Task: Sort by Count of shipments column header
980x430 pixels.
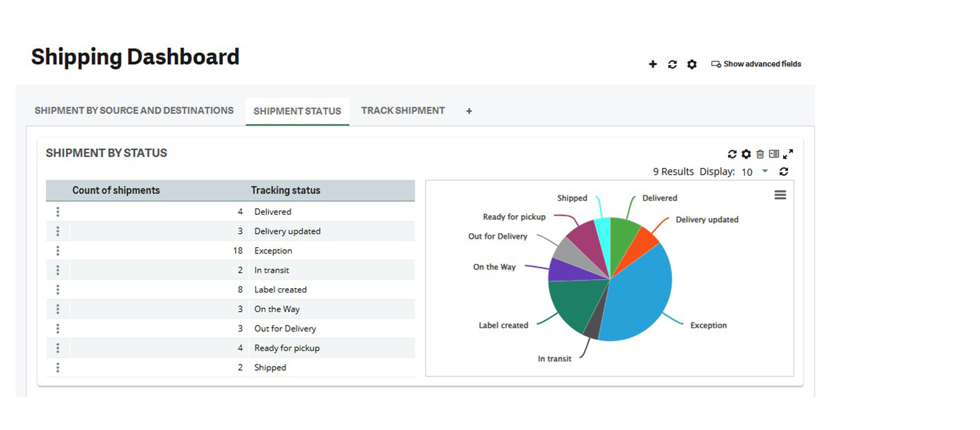Action: [116, 190]
